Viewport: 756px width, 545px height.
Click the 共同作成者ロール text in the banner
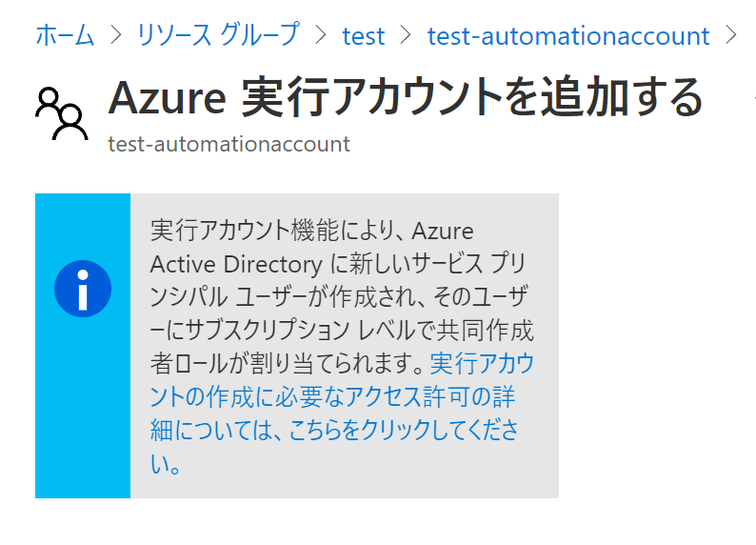pos(486,331)
